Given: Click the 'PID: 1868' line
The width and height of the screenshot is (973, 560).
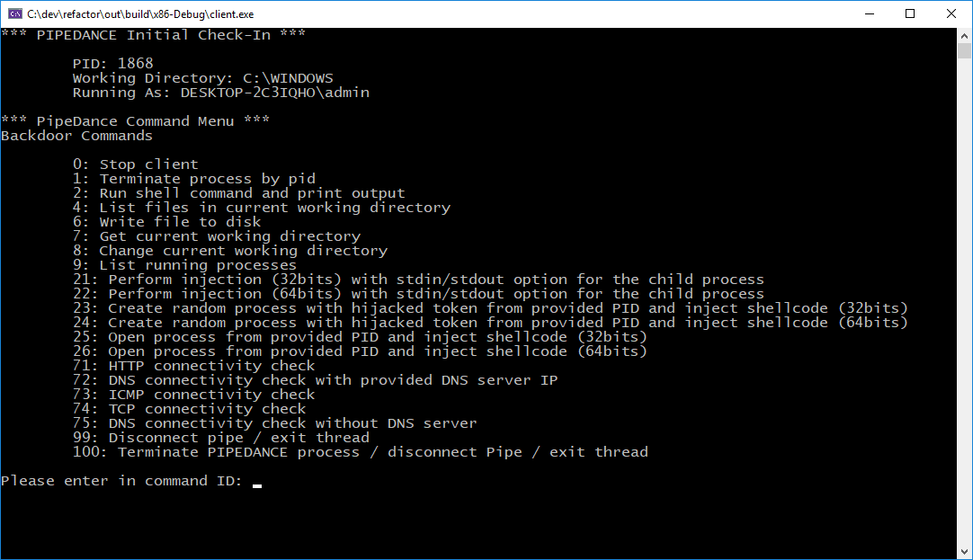Looking at the screenshot, I should point(112,64).
